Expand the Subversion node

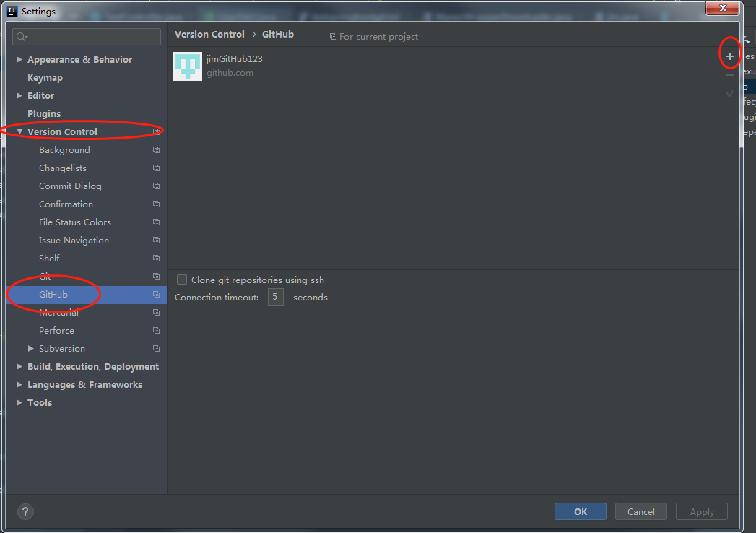tap(31, 348)
